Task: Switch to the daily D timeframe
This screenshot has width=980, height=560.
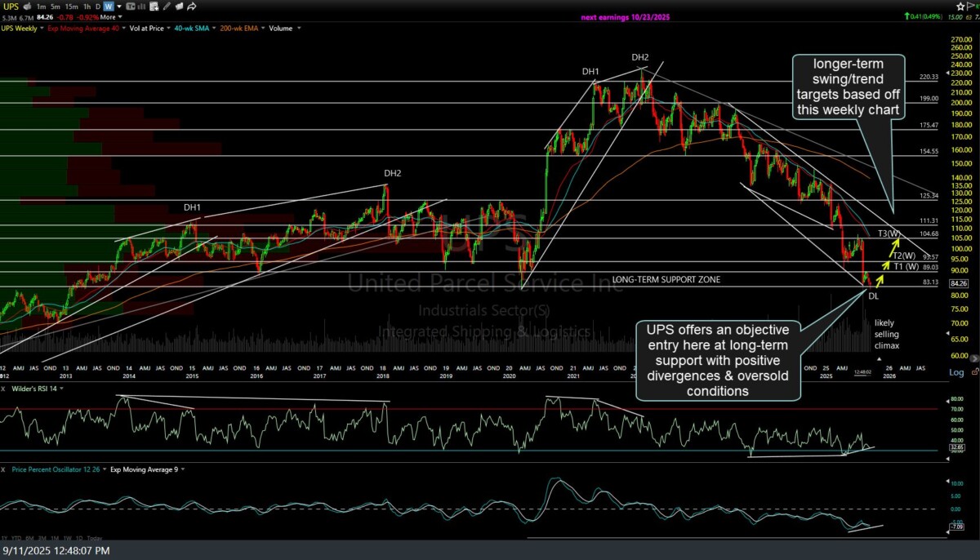Action: 96,6
